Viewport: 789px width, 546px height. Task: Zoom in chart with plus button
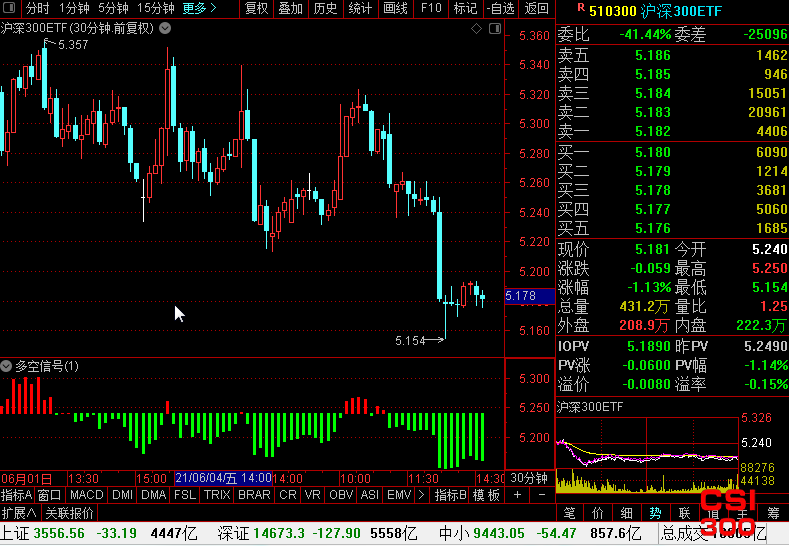pos(517,495)
